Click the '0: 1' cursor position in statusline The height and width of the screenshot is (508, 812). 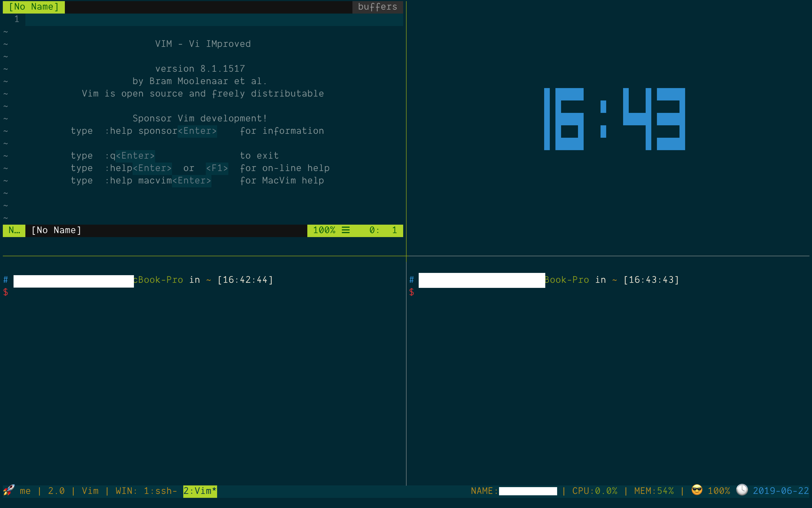tap(383, 231)
